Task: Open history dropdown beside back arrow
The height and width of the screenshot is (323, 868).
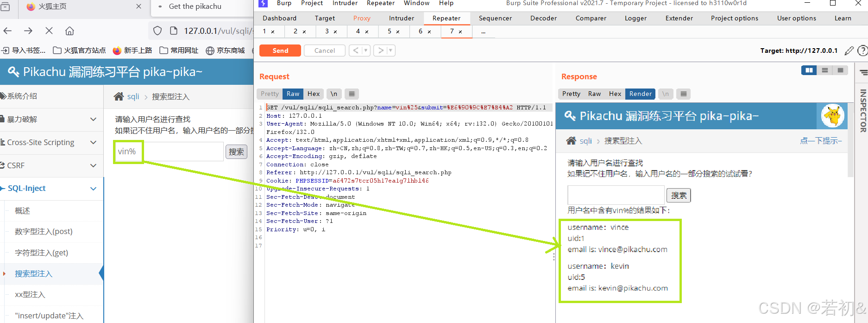Action: 366,51
